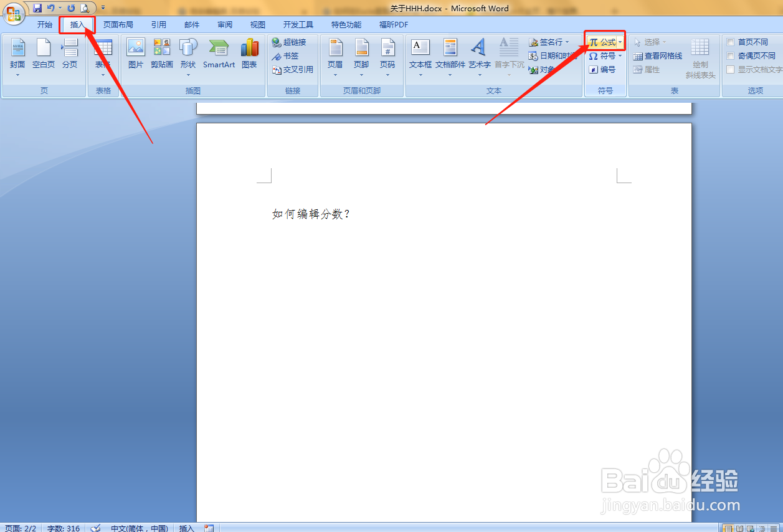Insert date and time (日期和时间)
Screen dimensions: 783x532
[554, 56]
